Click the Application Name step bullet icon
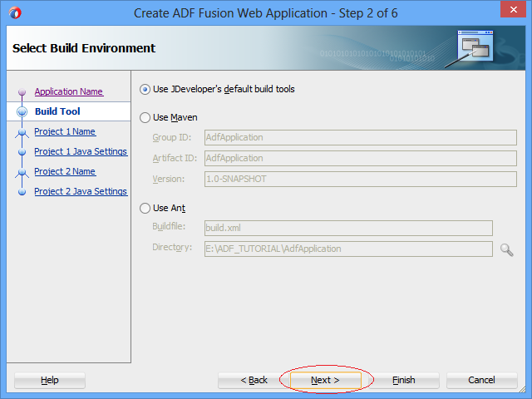The width and height of the screenshot is (532, 399). (22, 92)
